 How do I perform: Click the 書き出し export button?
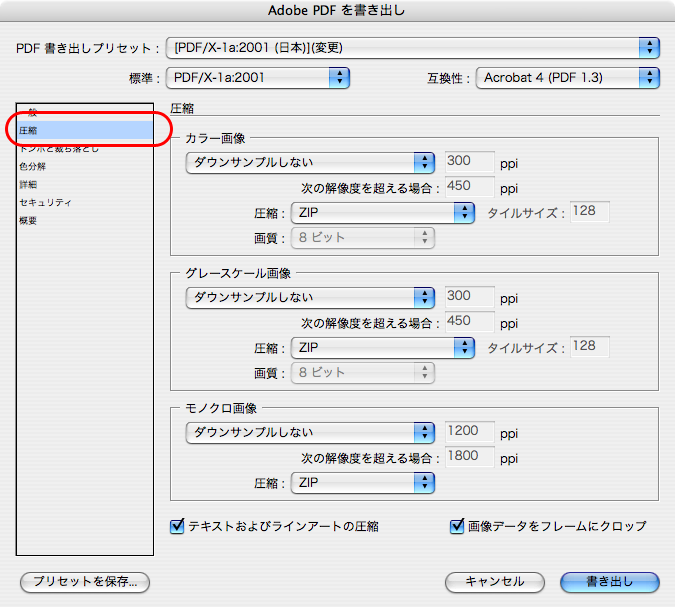click(610, 582)
